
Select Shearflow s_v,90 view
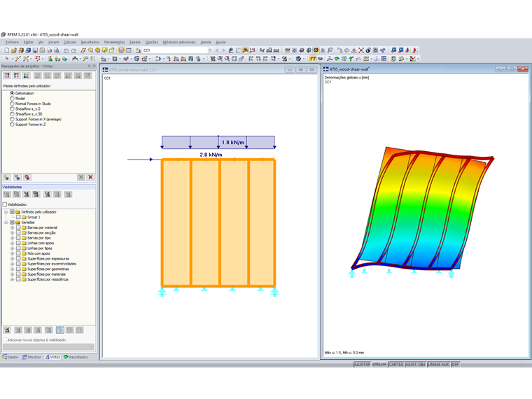point(12,114)
